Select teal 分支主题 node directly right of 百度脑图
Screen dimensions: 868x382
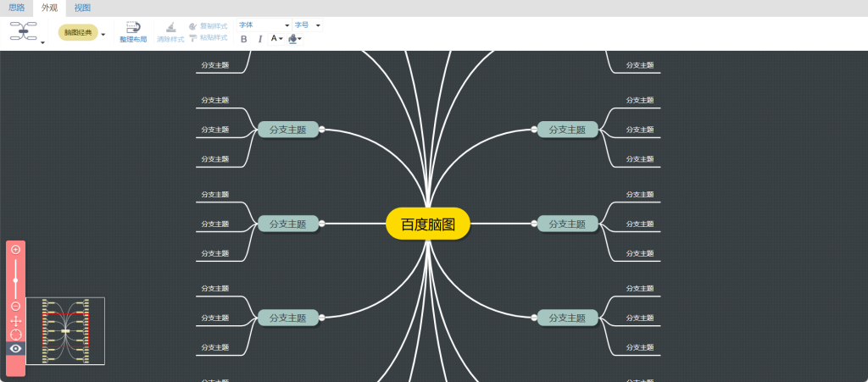click(567, 224)
